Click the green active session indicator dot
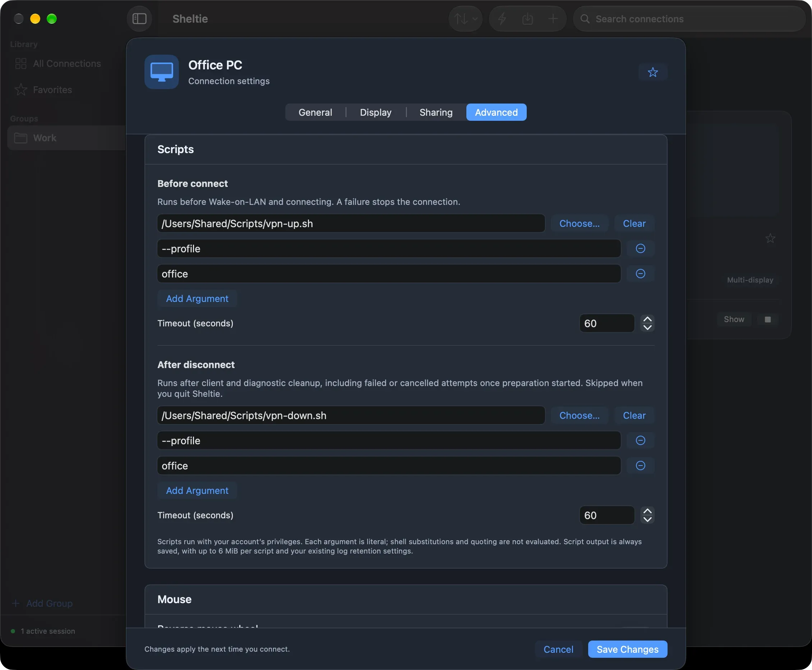Image resolution: width=812 pixels, height=670 pixels. [x=13, y=632]
